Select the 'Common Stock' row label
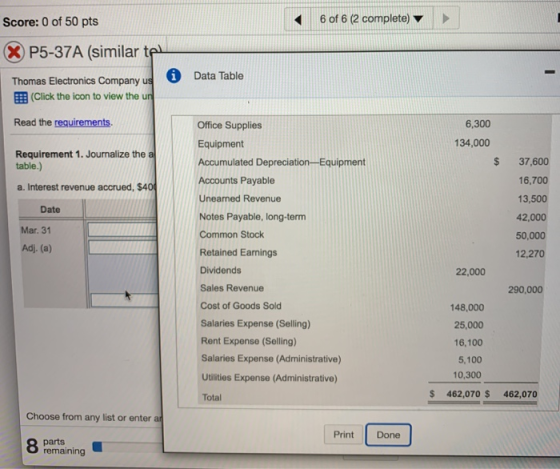 [231, 235]
